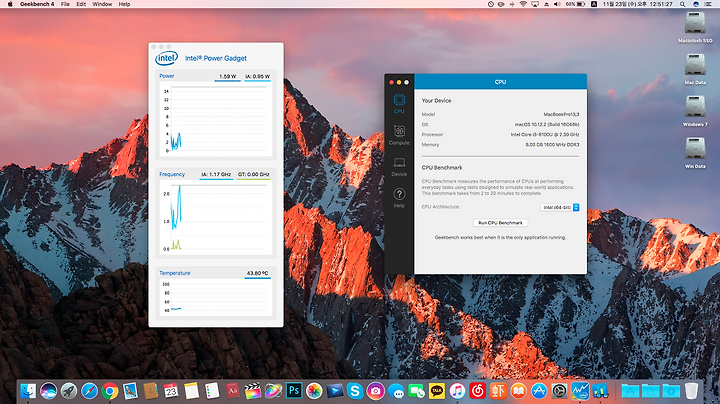Open Intel Power Gadget dock icon
The image size is (720, 404).
point(580,391)
